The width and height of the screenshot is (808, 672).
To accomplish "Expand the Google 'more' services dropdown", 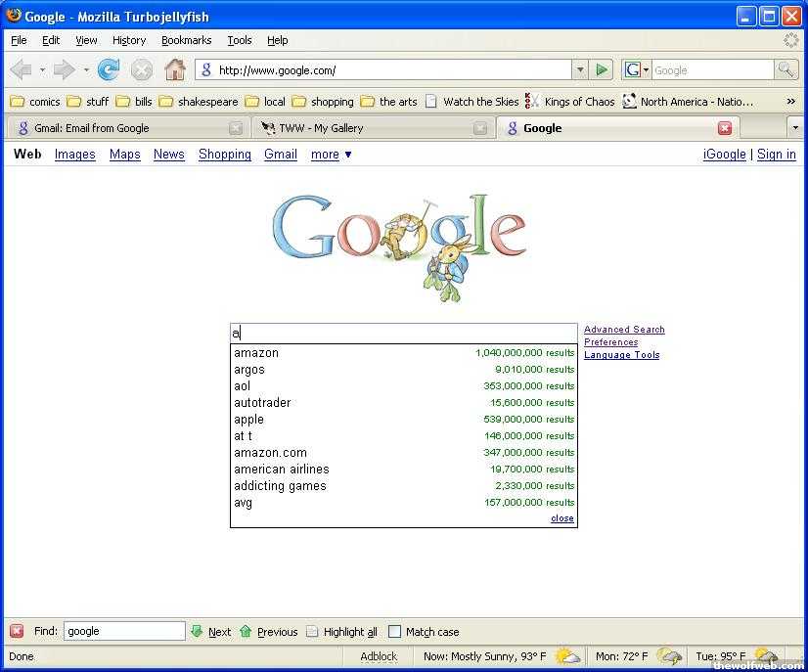I will pos(331,155).
